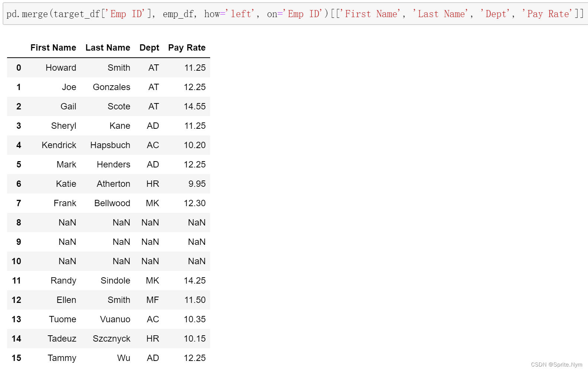Click the pay rate 12.30
588x371 pixels.
(195, 203)
